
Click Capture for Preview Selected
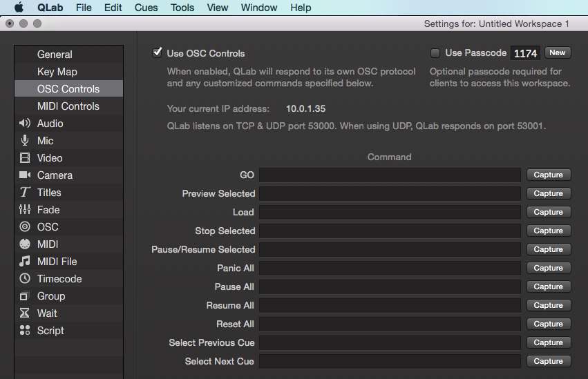coord(549,193)
